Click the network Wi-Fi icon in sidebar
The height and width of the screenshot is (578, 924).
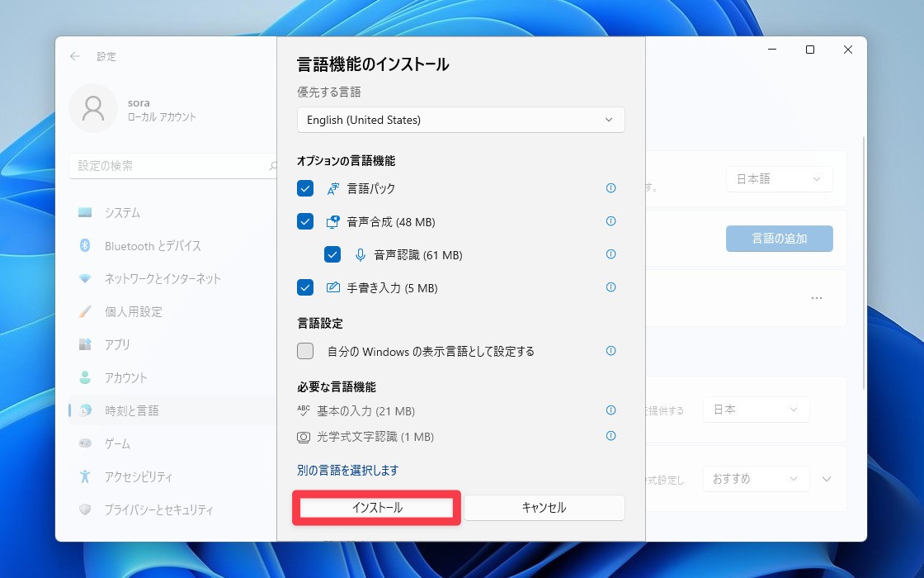[85, 278]
